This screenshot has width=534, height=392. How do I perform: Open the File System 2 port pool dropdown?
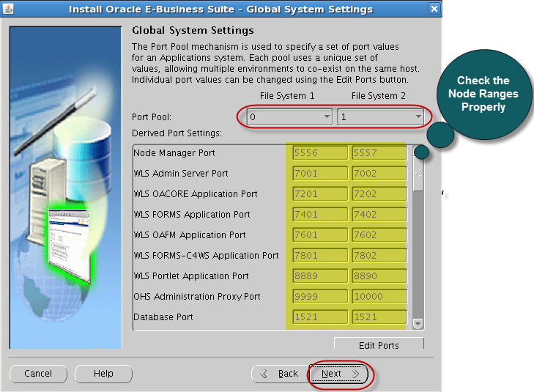[380, 117]
